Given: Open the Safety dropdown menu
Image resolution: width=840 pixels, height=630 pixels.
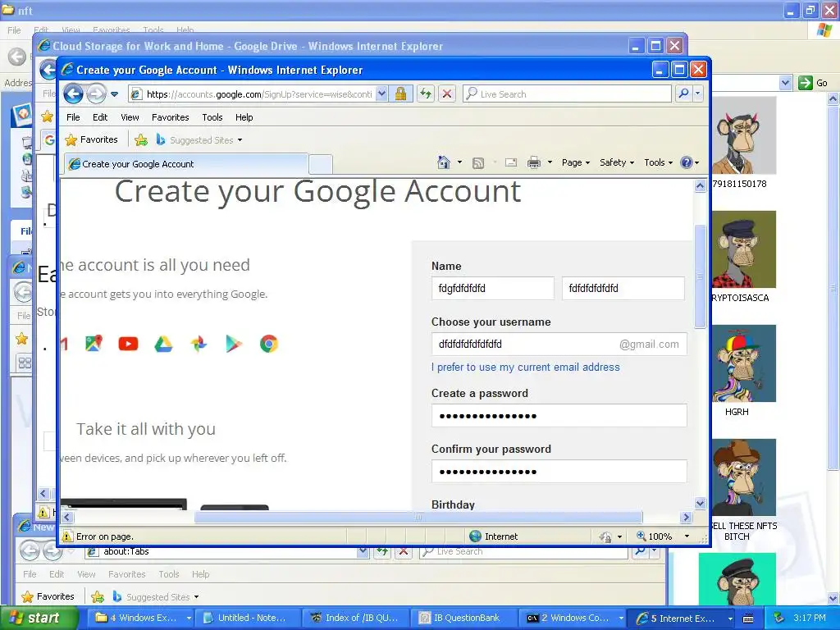Looking at the screenshot, I should click(617, 162).
